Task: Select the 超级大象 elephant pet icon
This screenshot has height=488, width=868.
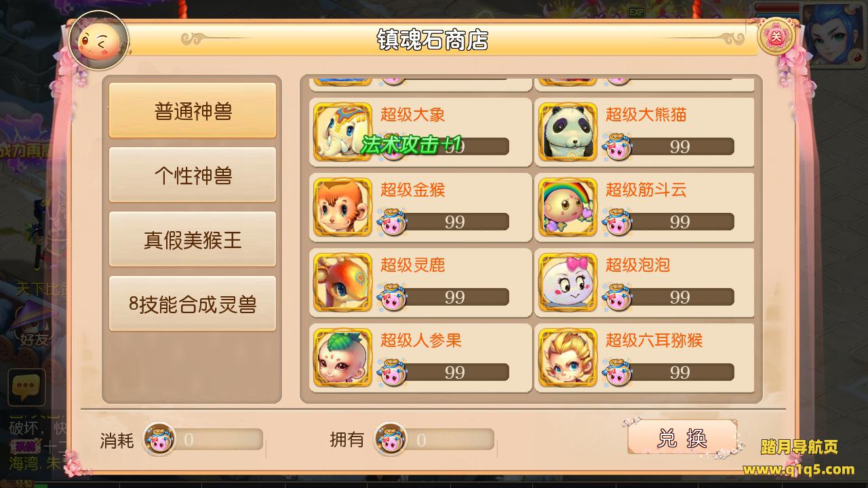Action: (x=343, y=132)
